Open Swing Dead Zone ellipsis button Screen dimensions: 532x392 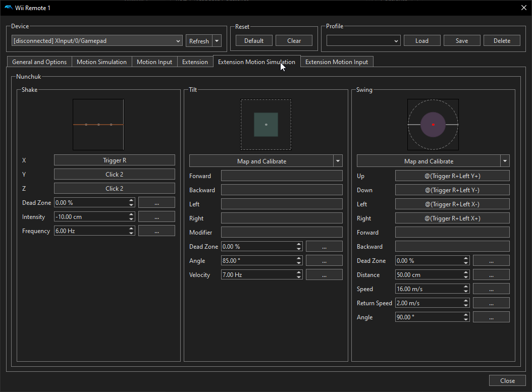click(491, 261)
